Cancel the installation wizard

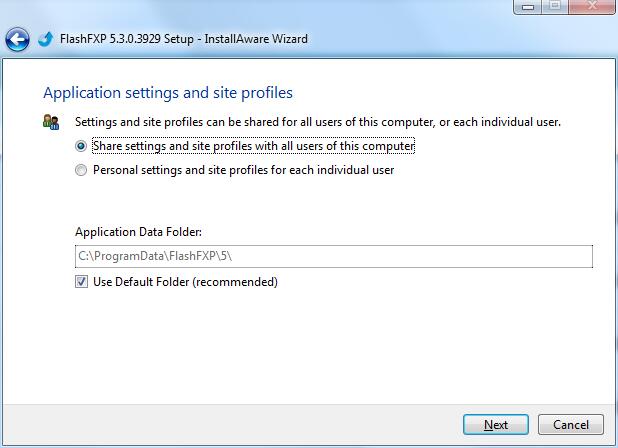coord(571,424)
